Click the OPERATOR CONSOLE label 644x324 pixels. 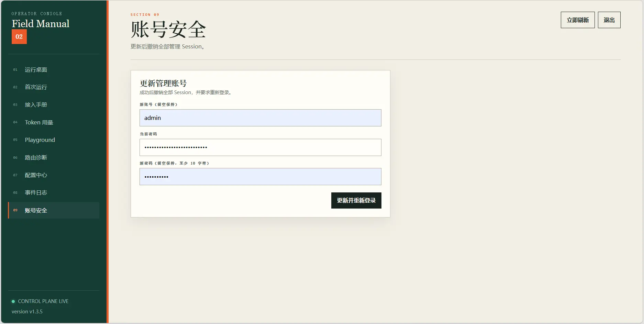[37, 14]
